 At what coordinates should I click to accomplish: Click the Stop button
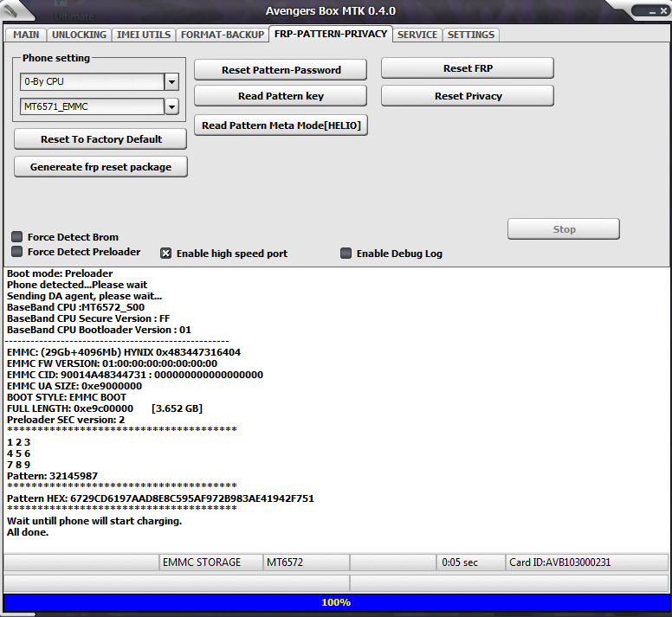(564, 229)
